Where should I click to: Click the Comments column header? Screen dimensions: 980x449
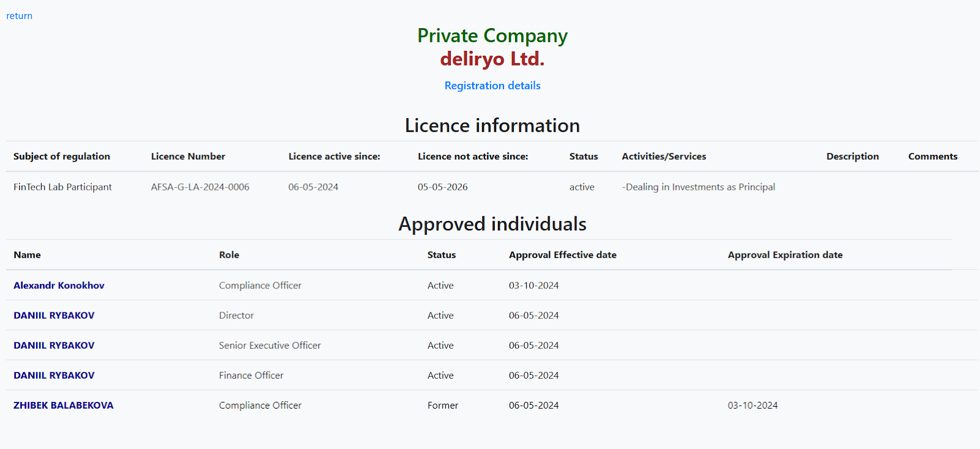point(932,156)
